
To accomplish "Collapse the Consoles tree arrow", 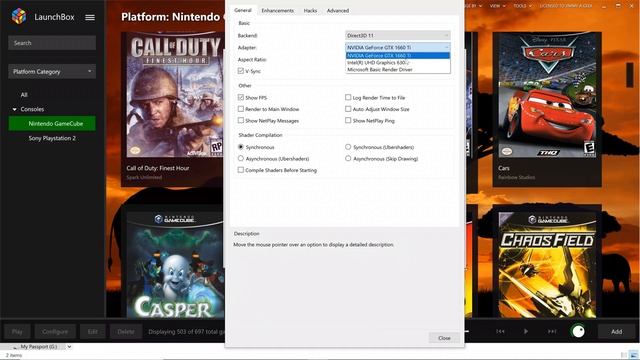I will point(15,109).
